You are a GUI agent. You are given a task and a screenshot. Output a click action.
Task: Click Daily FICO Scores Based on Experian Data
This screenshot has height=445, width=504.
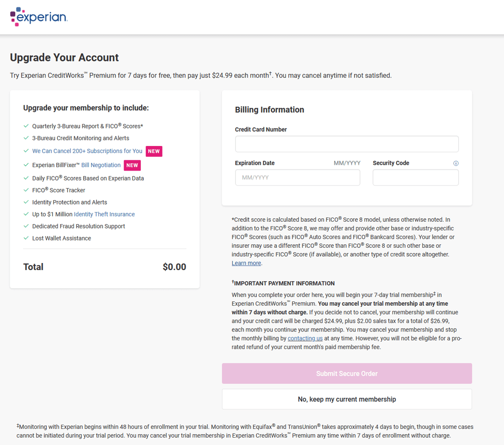click(88, 178)
